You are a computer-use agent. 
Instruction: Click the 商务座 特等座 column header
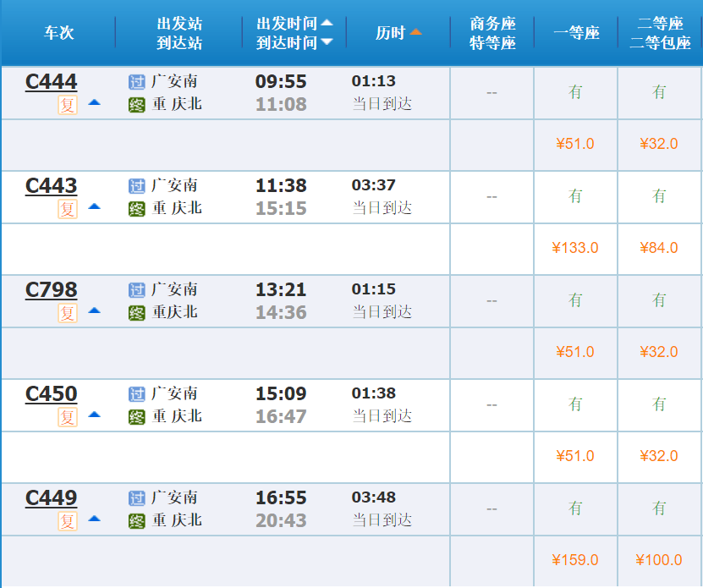coord(492,33)
